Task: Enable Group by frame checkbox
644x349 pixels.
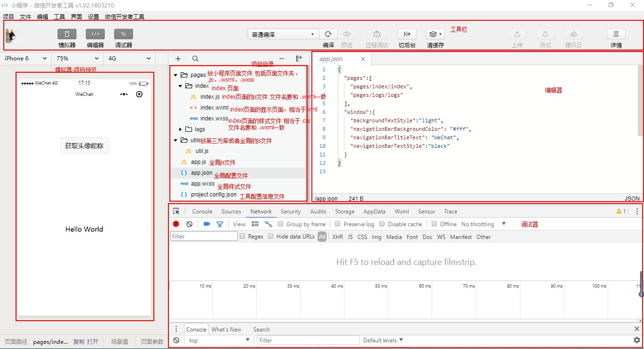Action: [281, 224]
